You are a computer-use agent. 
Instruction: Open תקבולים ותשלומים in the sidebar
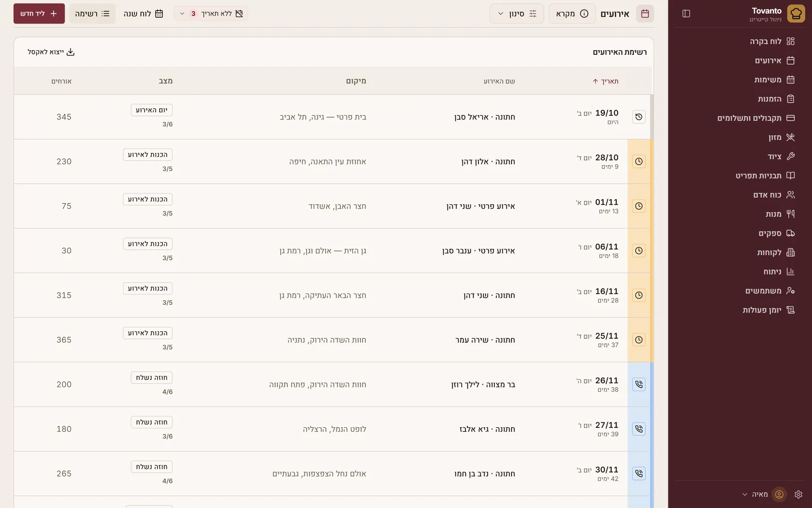click(x=740, y=118)
